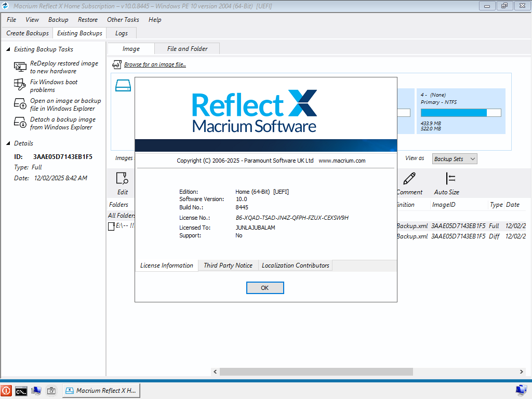The width and height of the screenshot is (532, 399).
Task: Switch to the File and Folder tab
Action: 187,49
